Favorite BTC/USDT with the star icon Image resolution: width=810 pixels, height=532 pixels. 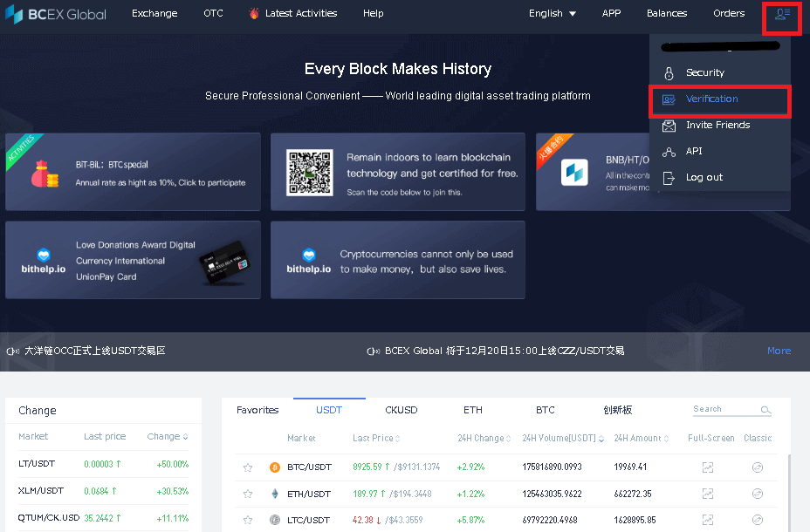pos(248,467)
